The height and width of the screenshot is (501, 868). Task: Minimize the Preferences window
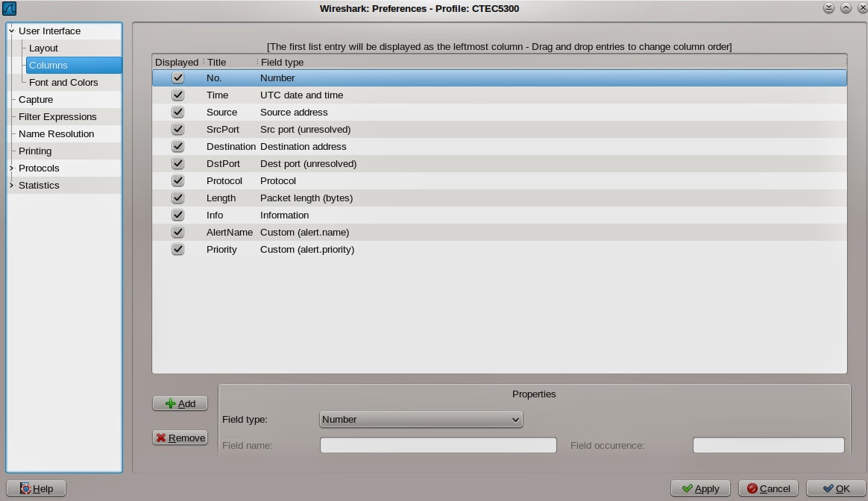point(828,7)
